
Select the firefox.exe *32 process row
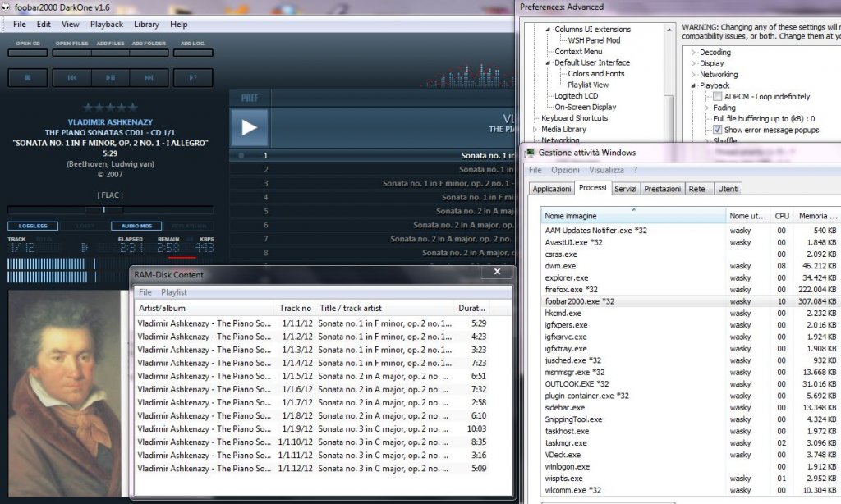pos(690,290)
